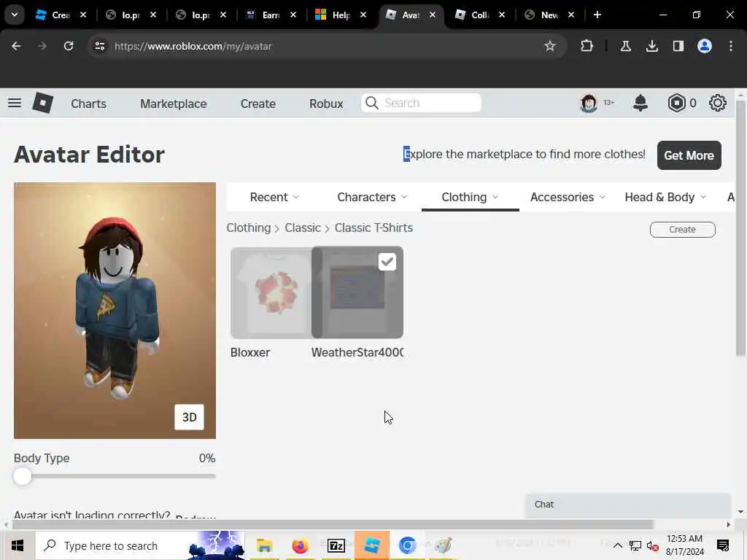Expand the Accessories dropdown
Viewport: 747px width, 560px height.
tap(568, 197)
